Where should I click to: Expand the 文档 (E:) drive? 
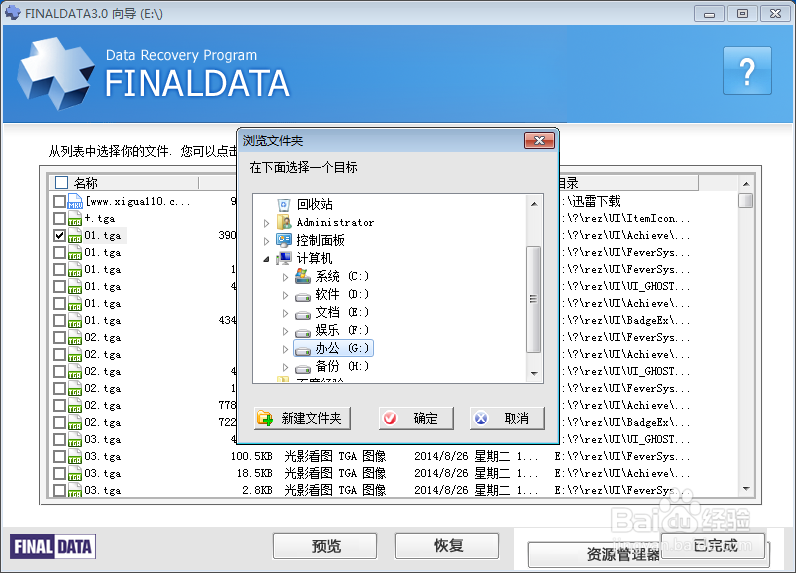285,313
